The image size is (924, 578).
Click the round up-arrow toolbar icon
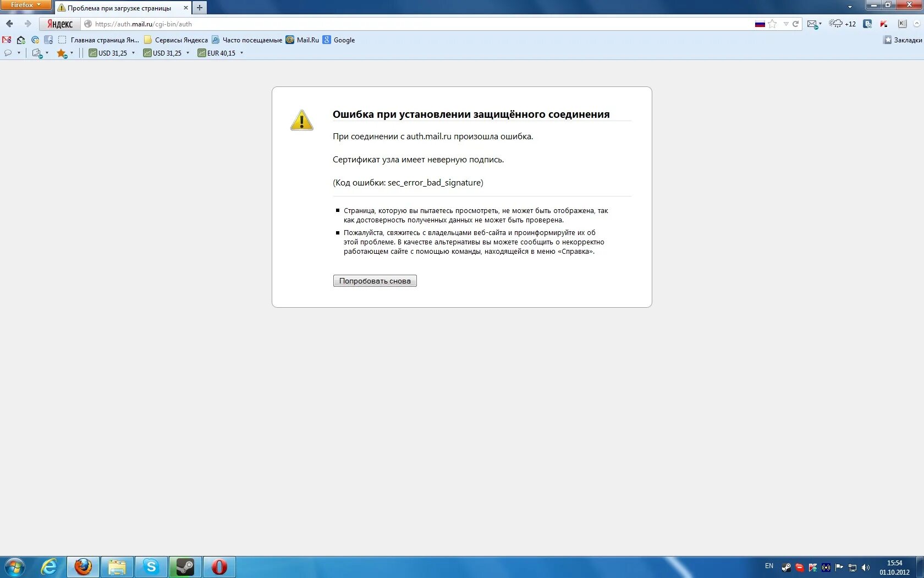click(917, 24)
